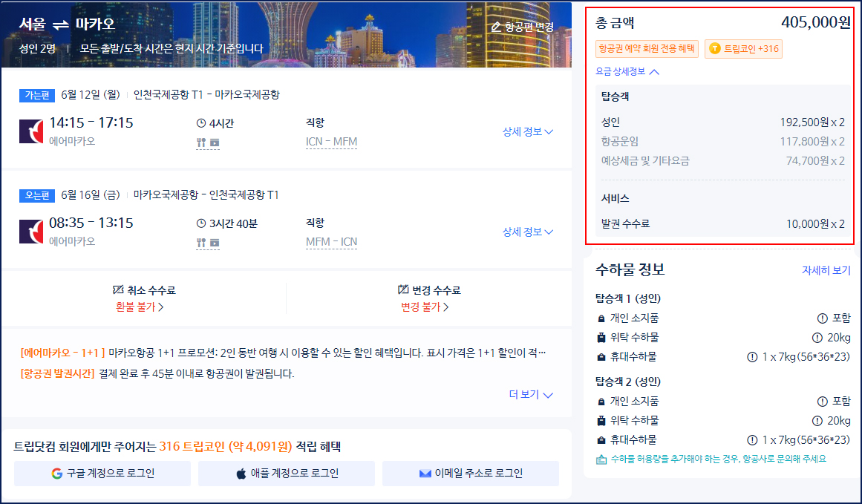Expand 상세 정보 for the 오는편 flight
Image resolution: width=862 pixels, height=504 pixels.
coord(527,232)
